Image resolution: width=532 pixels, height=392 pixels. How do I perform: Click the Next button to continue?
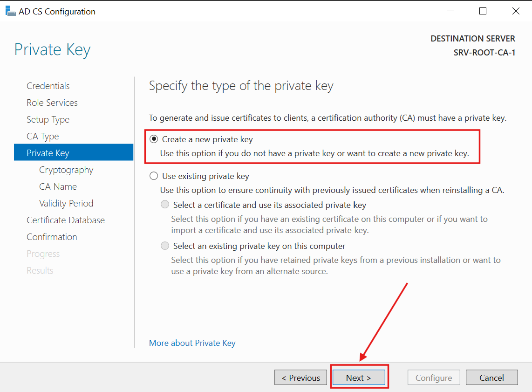pos(359,377)
